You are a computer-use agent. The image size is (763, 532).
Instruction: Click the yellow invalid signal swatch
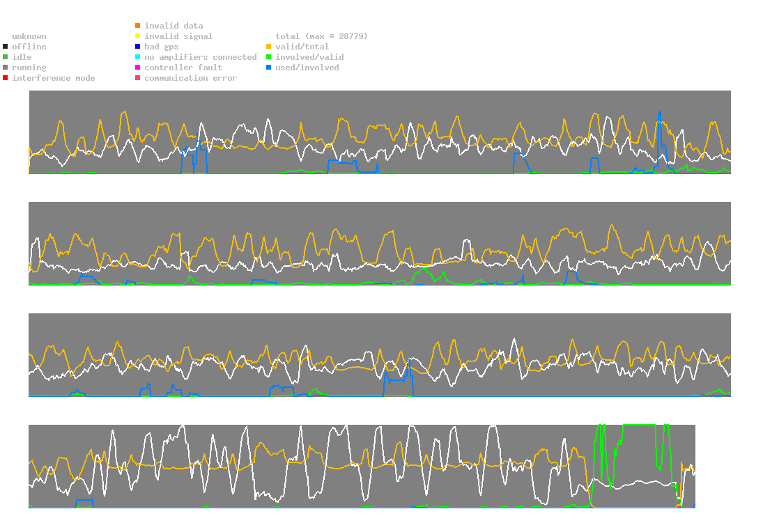[138, 36]
